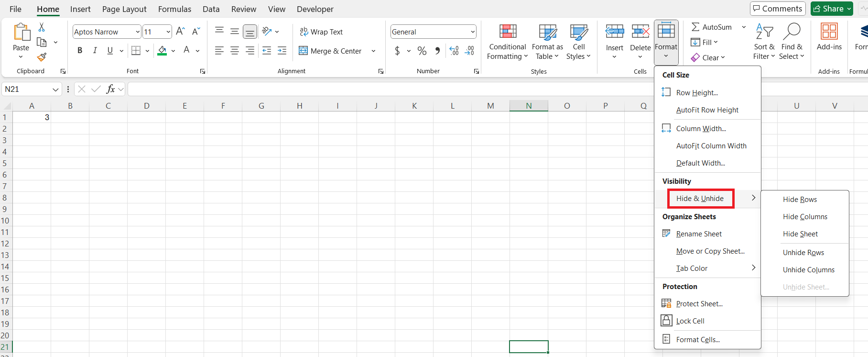Click Merge & Center button

tap(330, 51)
